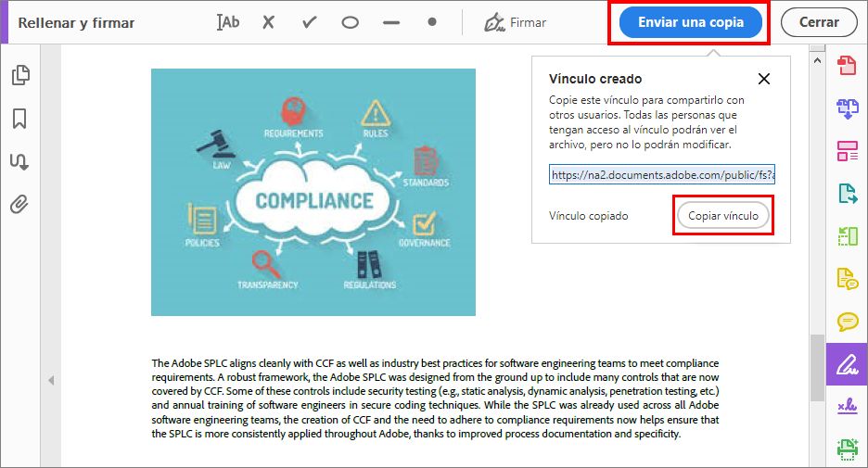The height and width of the screenshot is (468, 868).
Task: Select the dot fill tool
Action: point(432,22)
